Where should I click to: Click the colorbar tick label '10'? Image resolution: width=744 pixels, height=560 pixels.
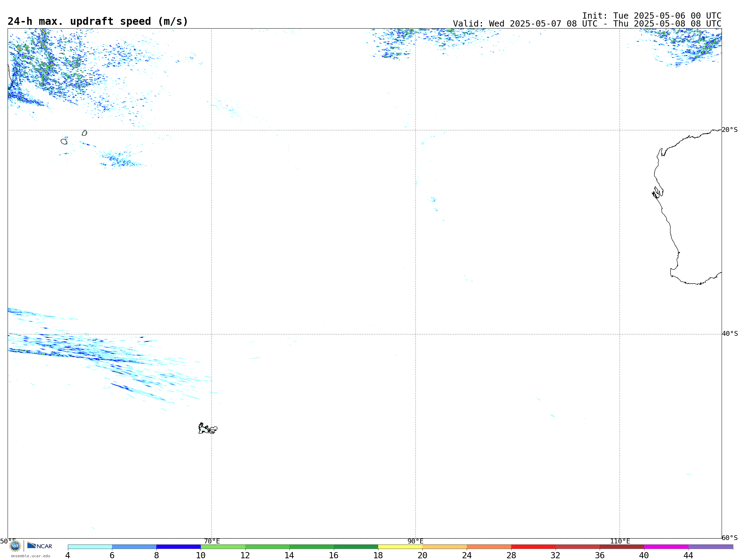tap(201, 556)
